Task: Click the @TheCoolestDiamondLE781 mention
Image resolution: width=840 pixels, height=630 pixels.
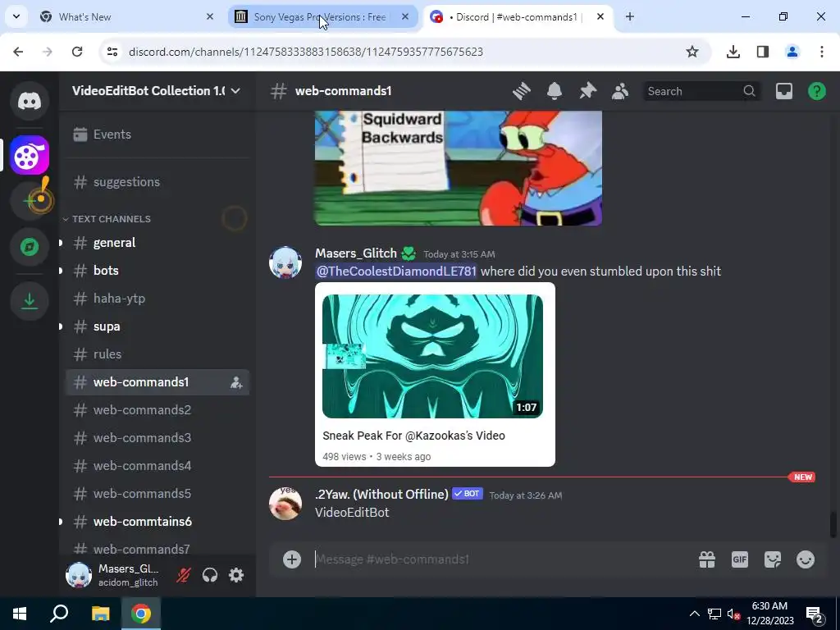Action: click(x=396, y=271)
